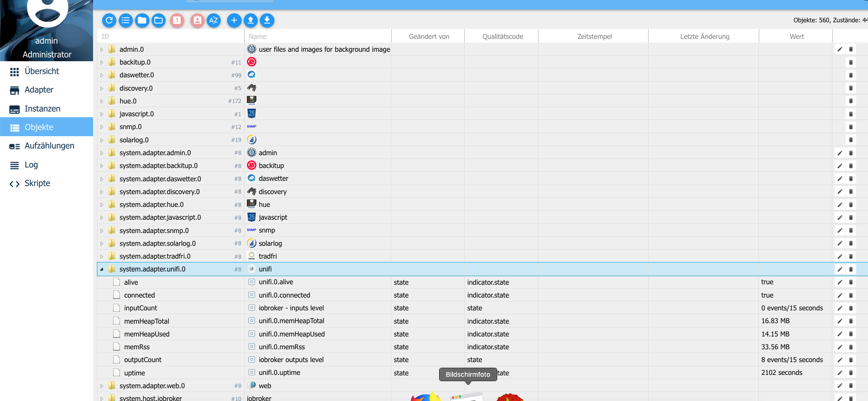The width and height of the screenshot is (868, 401).
Task: Select the inputCount state row
Action: pos(482,308)
